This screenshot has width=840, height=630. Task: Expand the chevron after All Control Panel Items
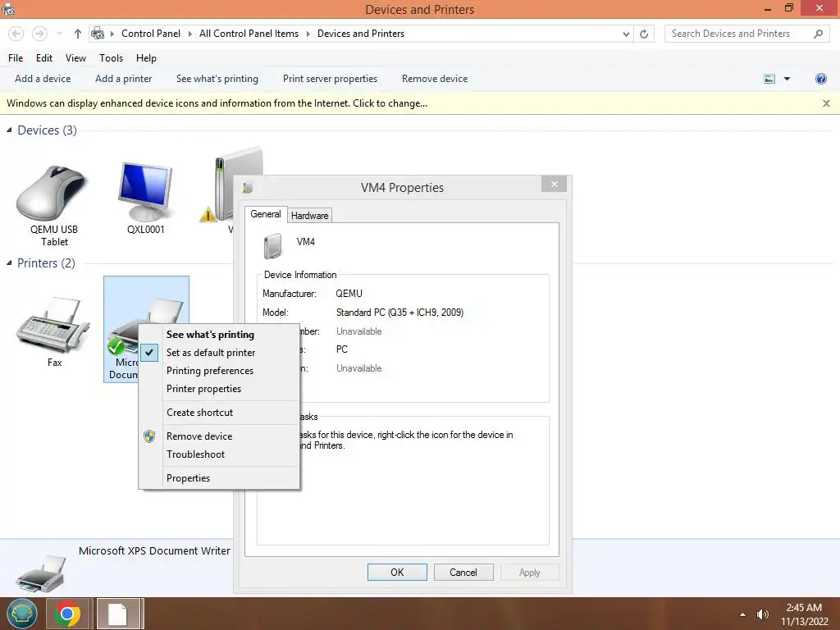point(308,34)
